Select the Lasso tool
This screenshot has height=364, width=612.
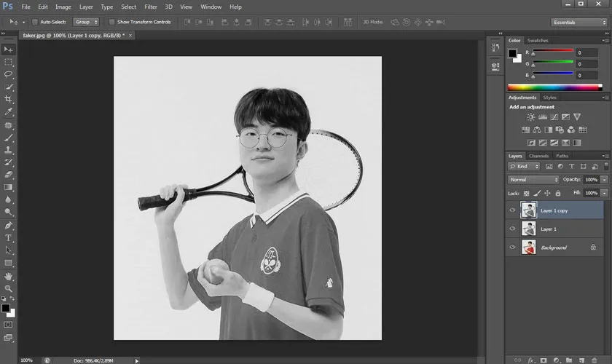point(8,74)
